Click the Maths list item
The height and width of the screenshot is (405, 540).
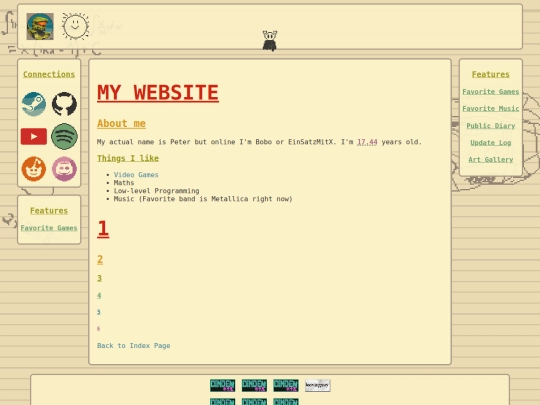[124, 183]
